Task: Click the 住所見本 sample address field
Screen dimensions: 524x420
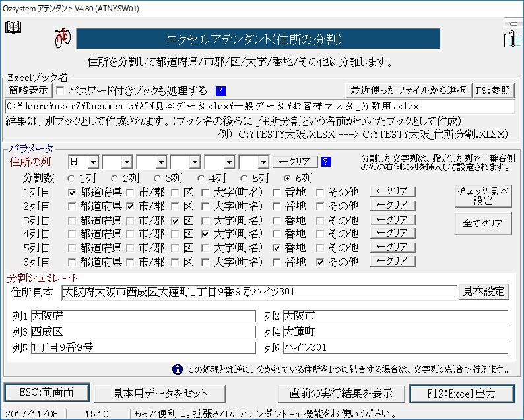Action: click(x=259, y=293)
